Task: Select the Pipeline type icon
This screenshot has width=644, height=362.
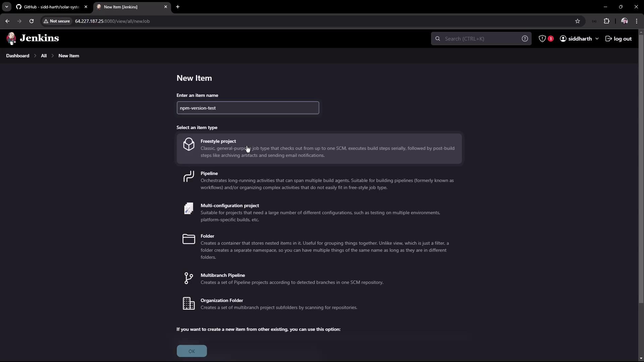Action: (189, 177)
